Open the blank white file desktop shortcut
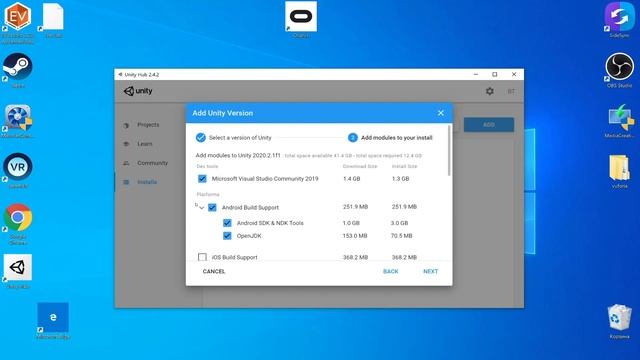This screenshot has height=360, width=640. point(53,17)
